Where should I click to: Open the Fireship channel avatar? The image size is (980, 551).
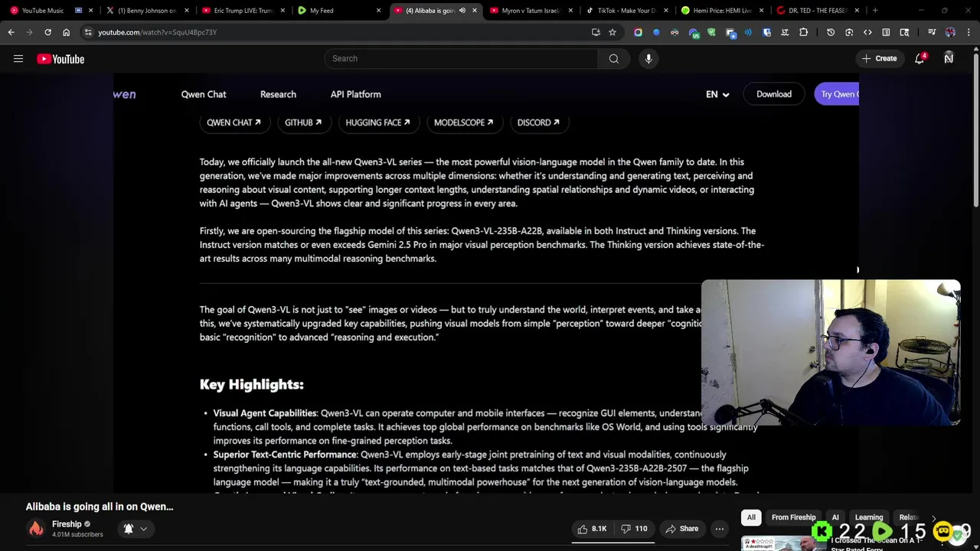coord(36,529)
